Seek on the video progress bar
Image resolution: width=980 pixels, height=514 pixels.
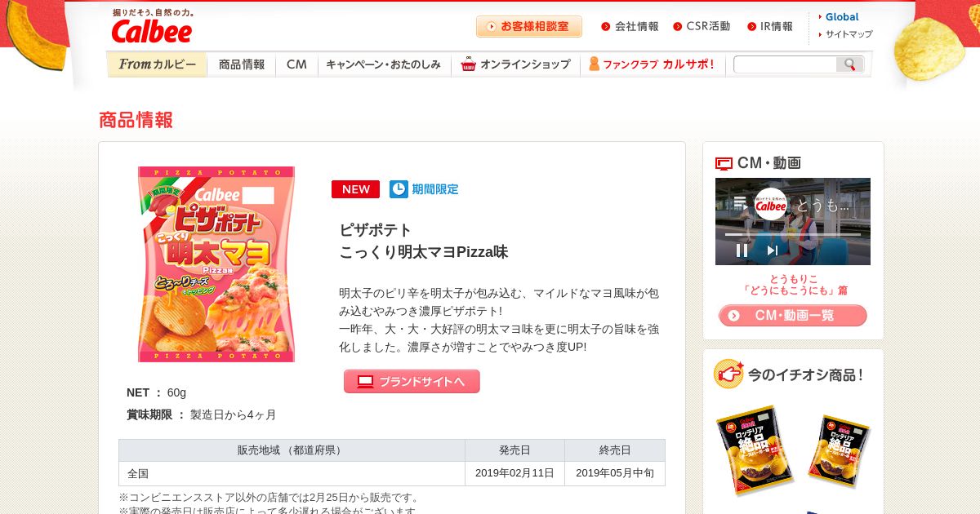coord(793,234)
